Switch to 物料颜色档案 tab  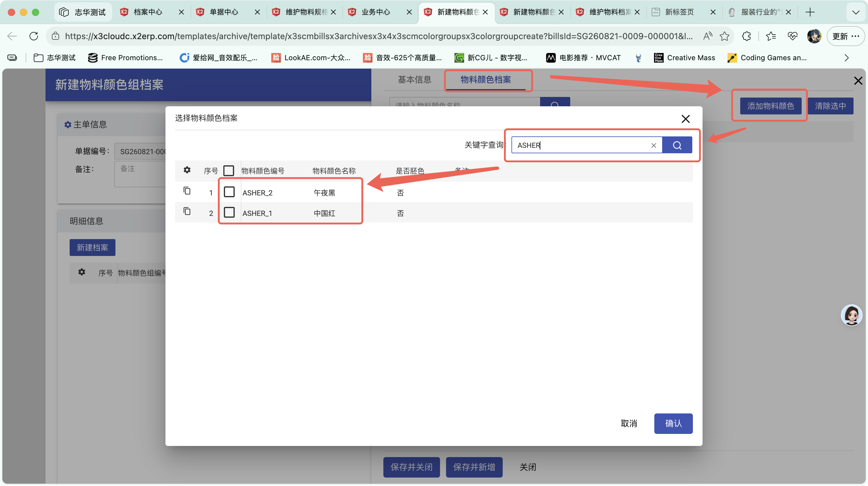point(486,80)
